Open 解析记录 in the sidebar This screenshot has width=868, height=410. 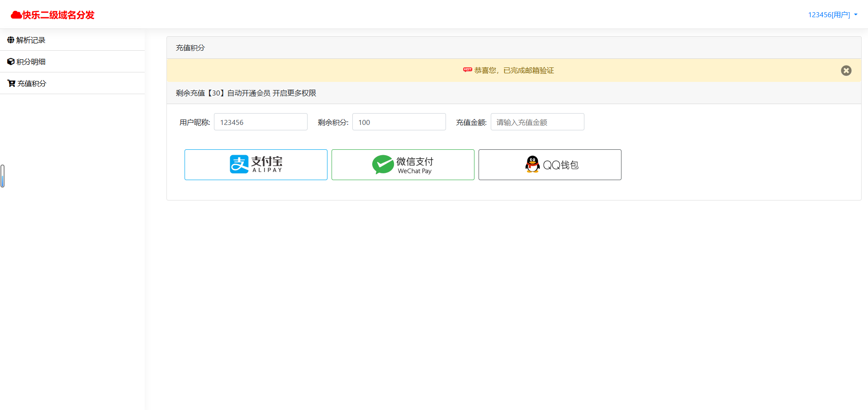[72, 40]
